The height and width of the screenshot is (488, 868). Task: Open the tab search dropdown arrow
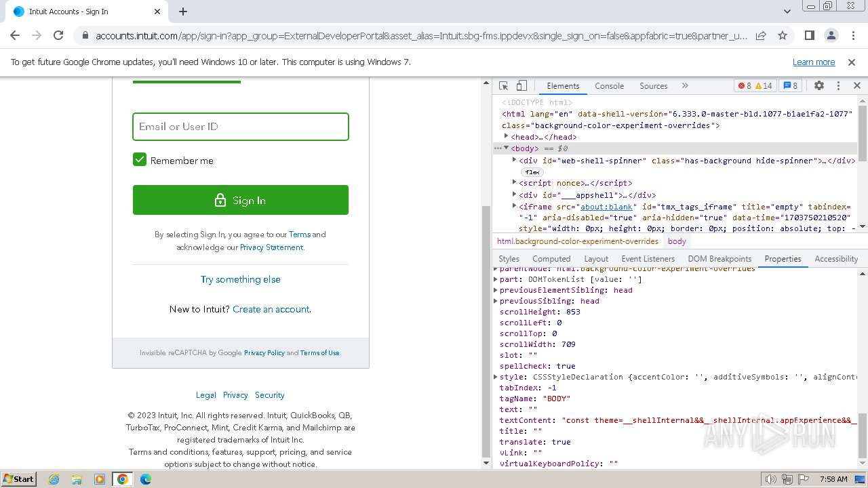point(787,12)
